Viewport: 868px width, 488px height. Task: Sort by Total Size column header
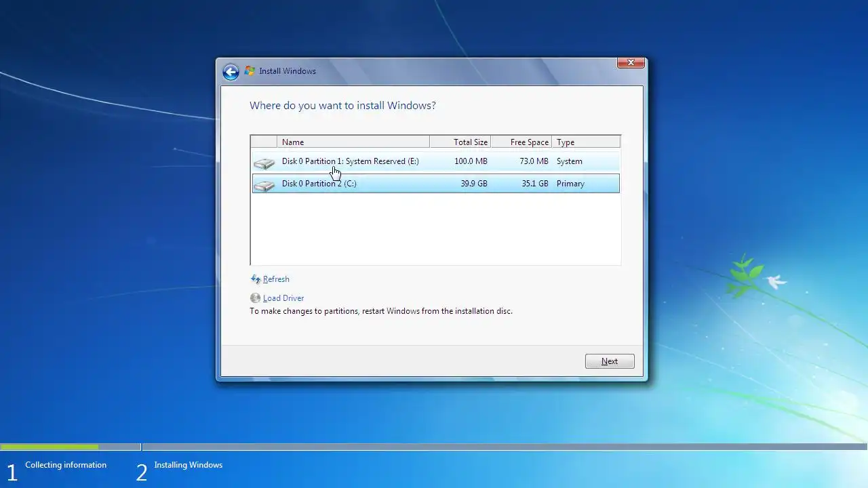pyautogui.click(x=460, y=142)
